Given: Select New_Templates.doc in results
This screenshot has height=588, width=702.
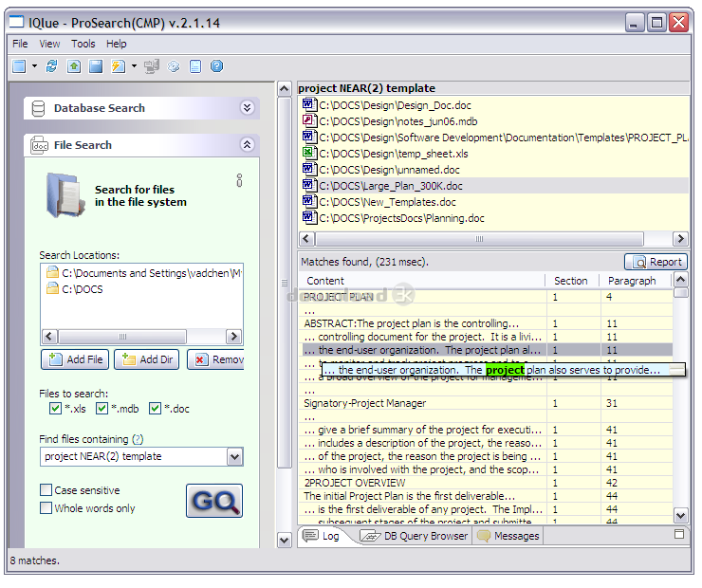Looking at the screenshot, I should pyautogui.click(x=379, y=202).
